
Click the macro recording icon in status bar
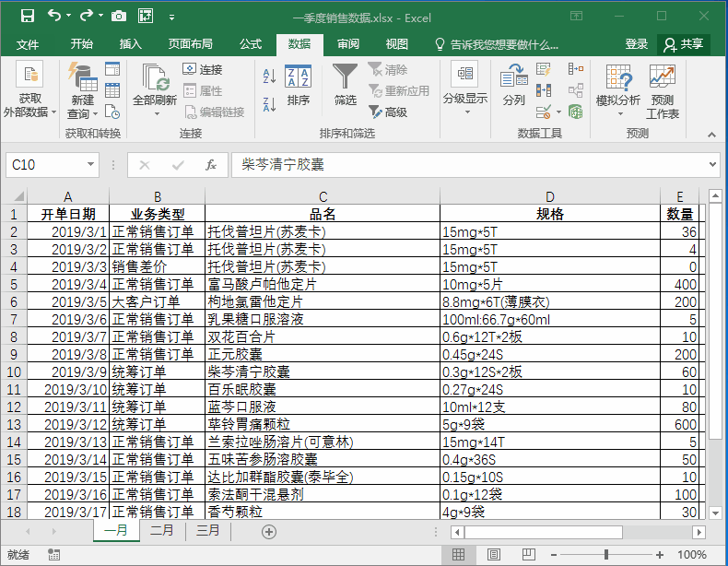point(53,554)
